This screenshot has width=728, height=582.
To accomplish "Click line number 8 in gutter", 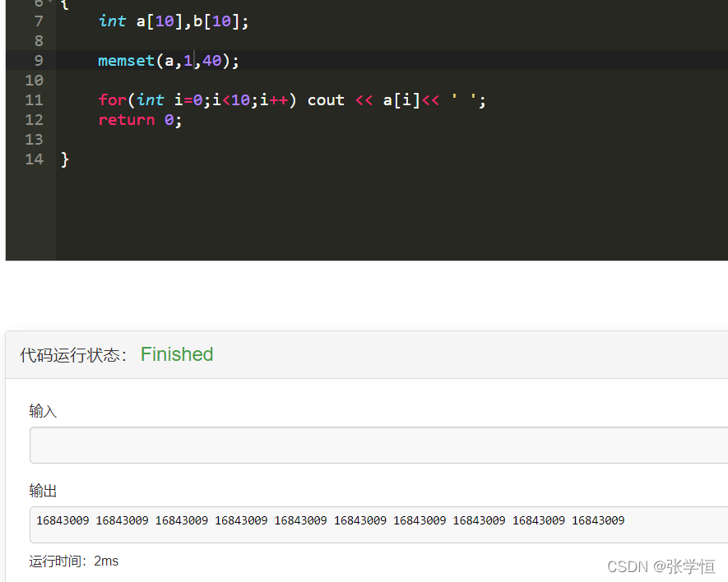I will [x=38, y=41].
